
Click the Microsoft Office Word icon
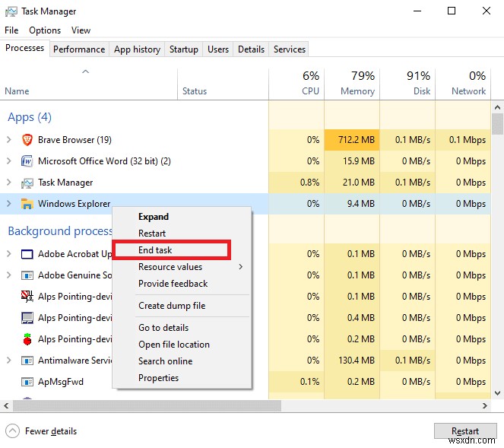27,161
